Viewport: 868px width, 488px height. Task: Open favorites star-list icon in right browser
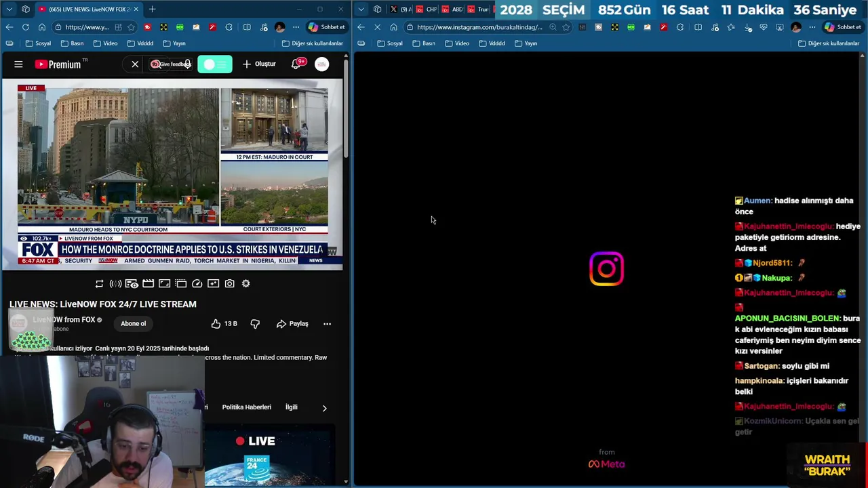(730, 27)
